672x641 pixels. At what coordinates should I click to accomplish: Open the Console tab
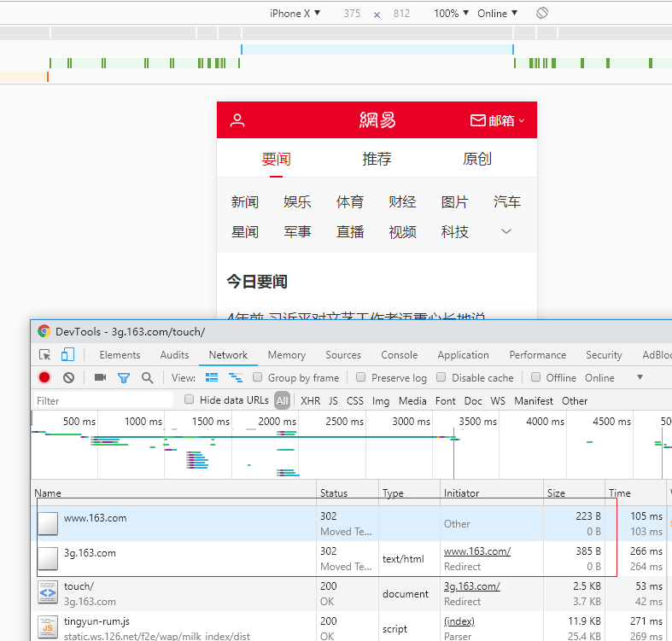click(400, 355)
